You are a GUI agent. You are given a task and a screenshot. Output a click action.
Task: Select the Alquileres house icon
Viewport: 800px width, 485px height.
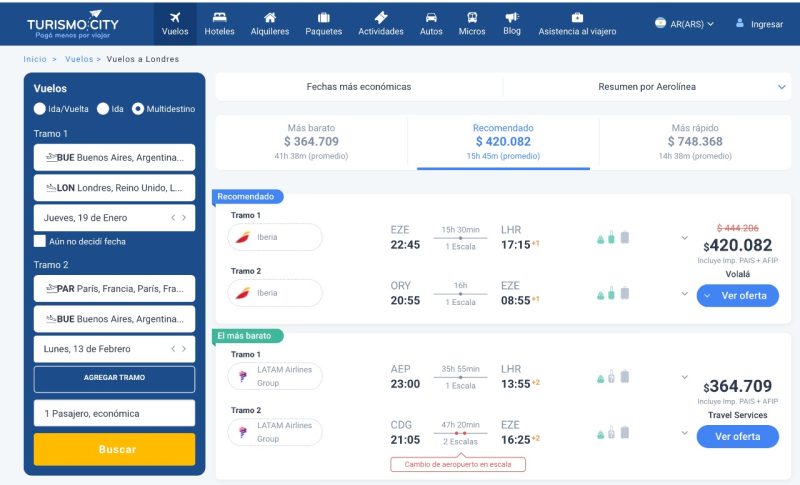[270, 18]
